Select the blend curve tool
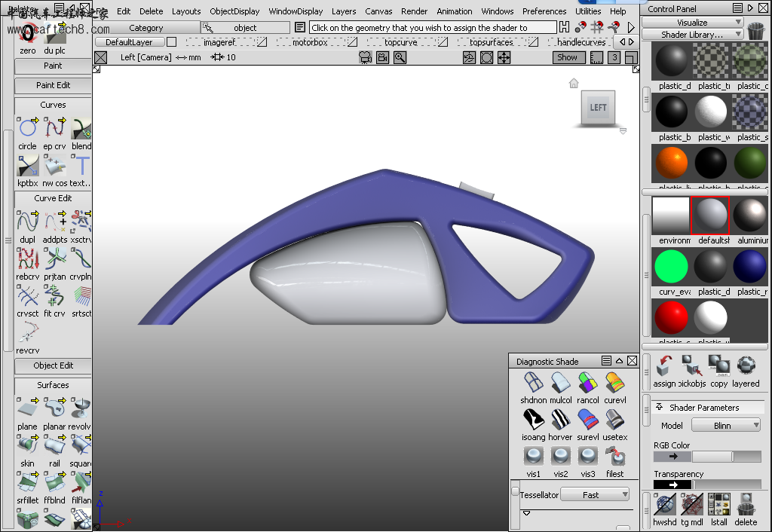The height and width of the screenshot is (532, 772). pyautogui.click(x=81, y=128)
